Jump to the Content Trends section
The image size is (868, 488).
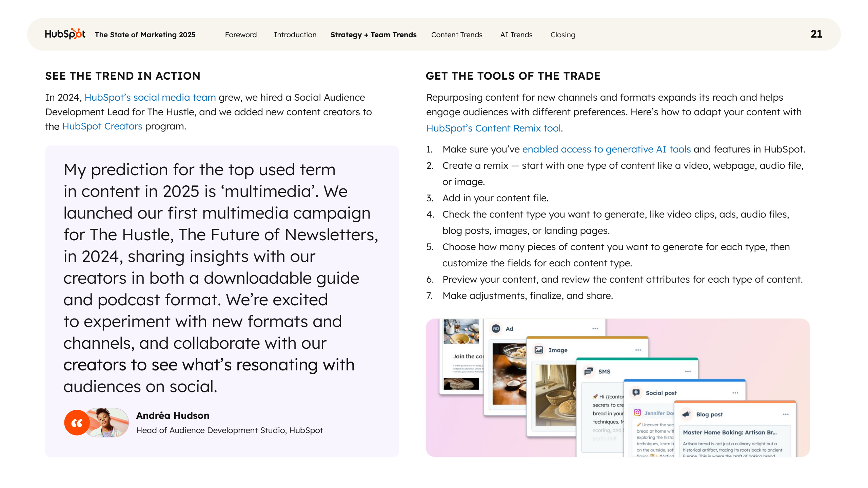pos(456,35)
